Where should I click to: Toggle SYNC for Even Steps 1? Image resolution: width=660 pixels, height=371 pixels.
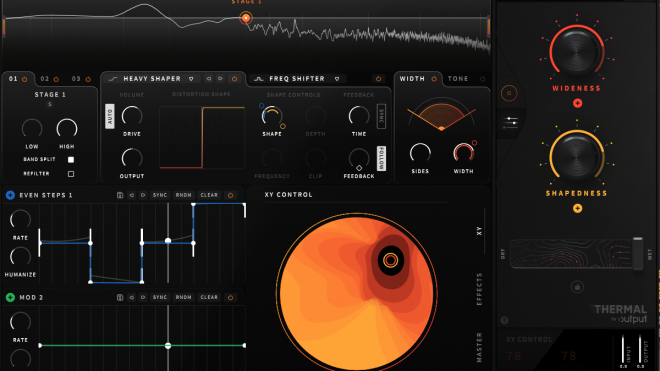[x=160, y=195]
